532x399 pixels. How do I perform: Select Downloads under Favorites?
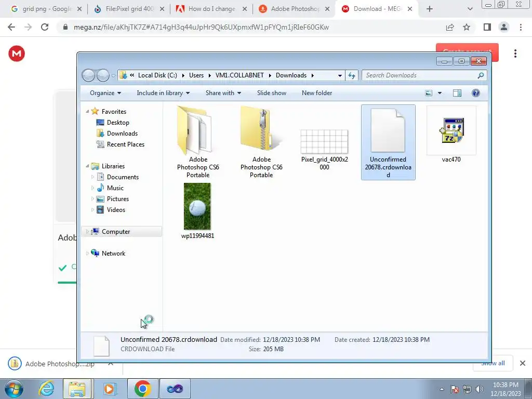tap(122, 134)
